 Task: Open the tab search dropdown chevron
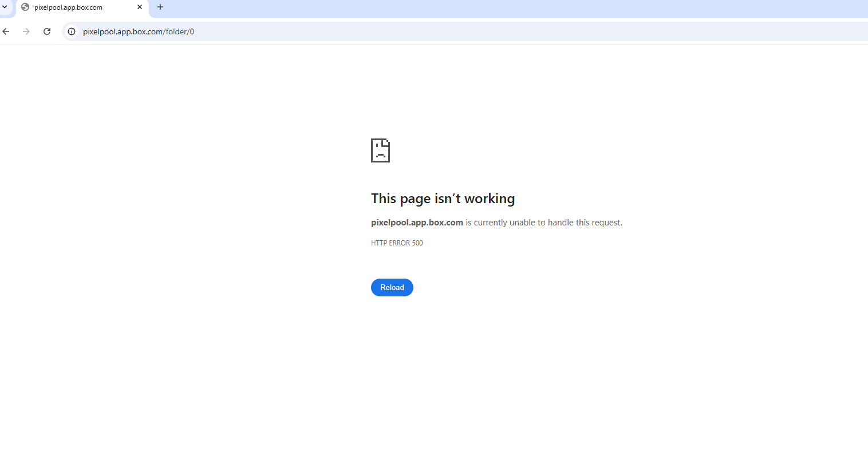(5, 7)
